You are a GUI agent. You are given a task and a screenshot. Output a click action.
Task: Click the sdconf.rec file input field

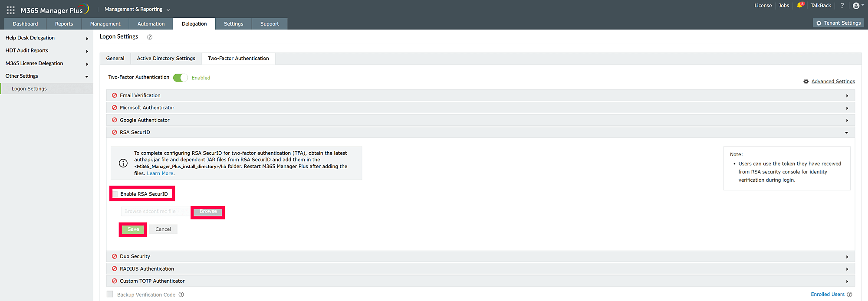[156, 212]
